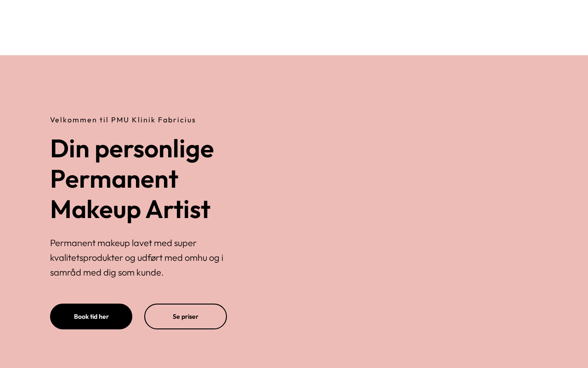
Task: Click the word kvalitetsprodukter in the paragraph
Action: [86, 258]
